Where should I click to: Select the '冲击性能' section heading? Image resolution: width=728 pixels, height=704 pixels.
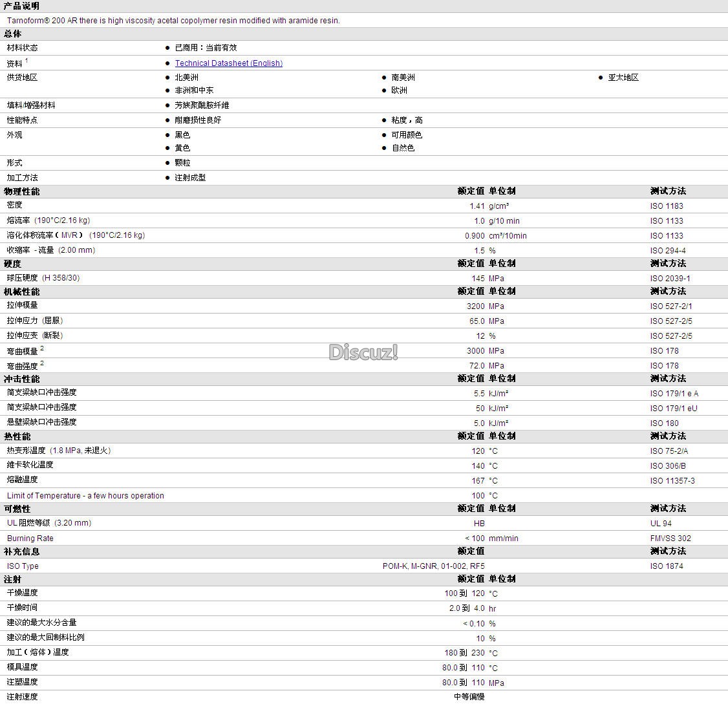click(22, 379)
